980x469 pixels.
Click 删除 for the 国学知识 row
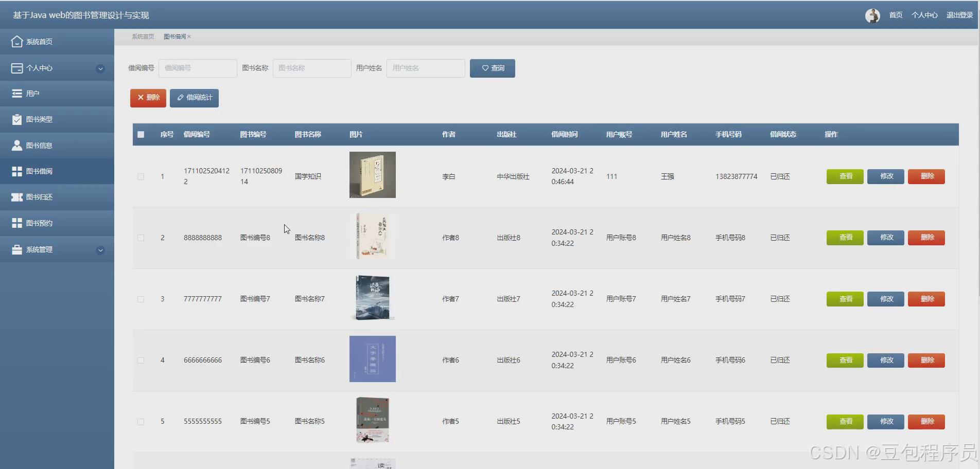click(x=926, y=176)
